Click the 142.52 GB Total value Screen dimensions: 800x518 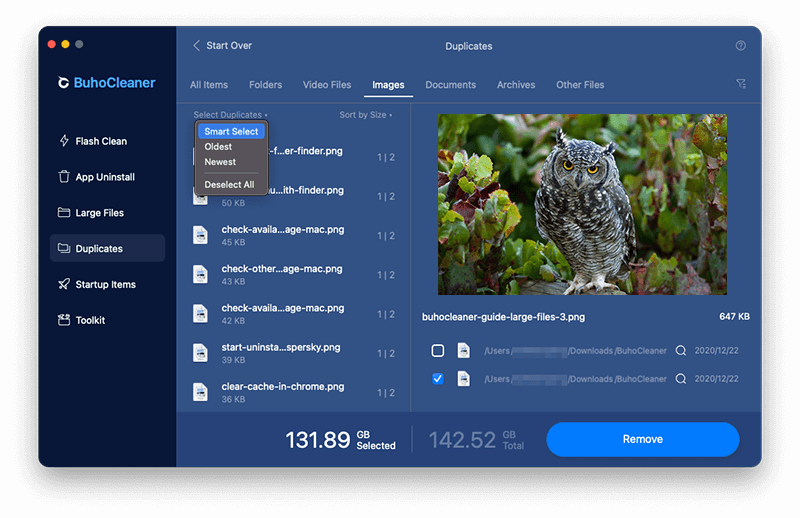point(476,440)
